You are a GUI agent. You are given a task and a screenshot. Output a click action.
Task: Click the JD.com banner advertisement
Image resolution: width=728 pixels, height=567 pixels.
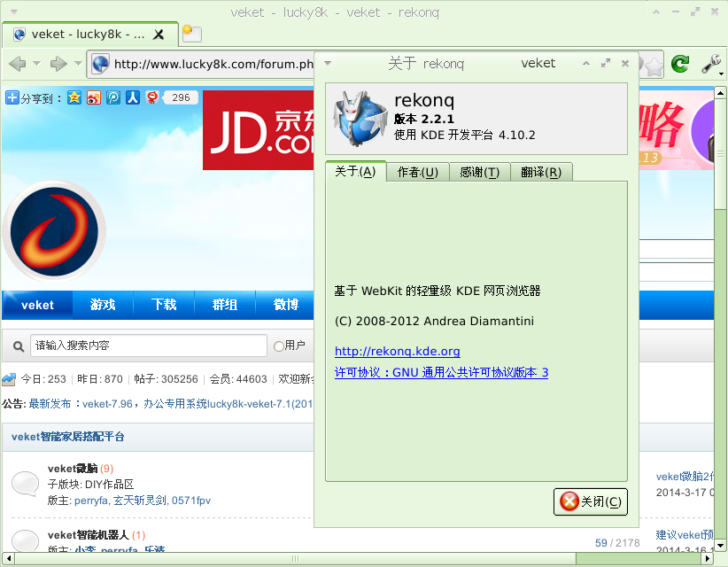pyautogui.click(x=258, y=130)
